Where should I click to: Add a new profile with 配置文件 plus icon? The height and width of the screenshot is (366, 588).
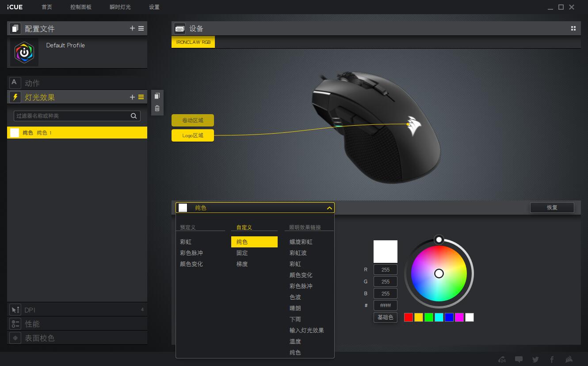click(132, 28)
